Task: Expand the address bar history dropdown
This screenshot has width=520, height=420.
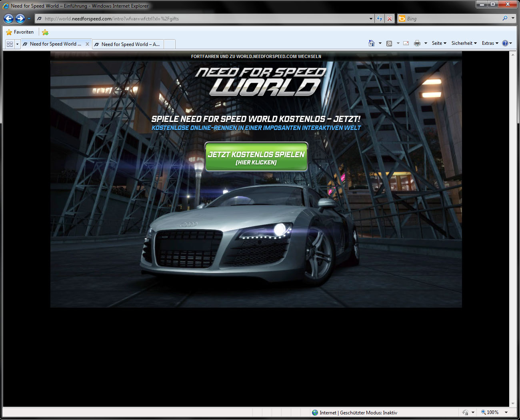Action: tap(371, 18)
